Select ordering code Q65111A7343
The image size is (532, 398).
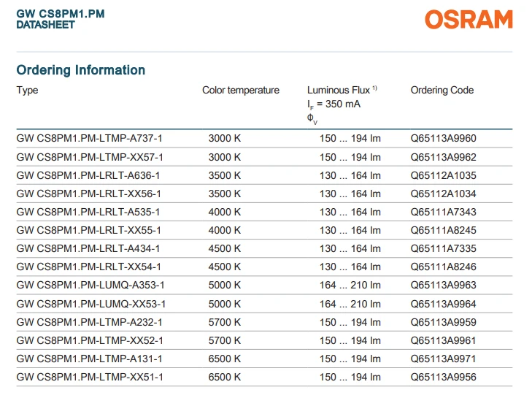click(443, 212)
